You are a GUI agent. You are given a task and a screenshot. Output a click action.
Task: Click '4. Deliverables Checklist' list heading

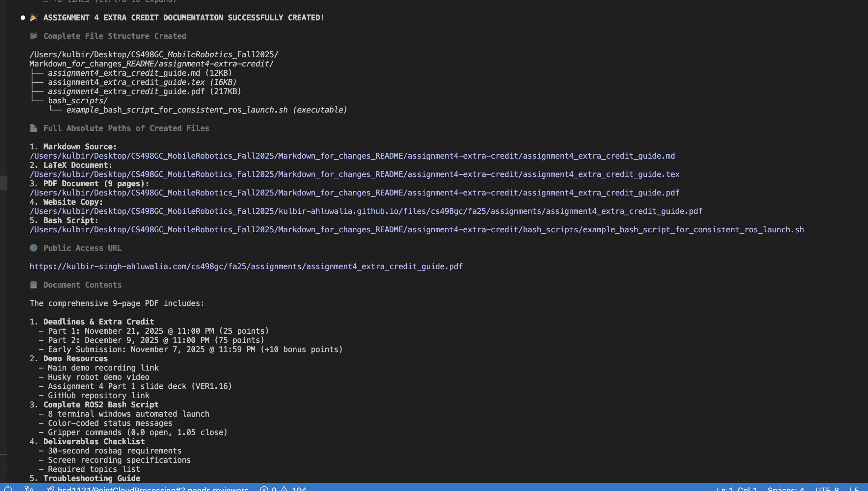(x=87, y=442)
